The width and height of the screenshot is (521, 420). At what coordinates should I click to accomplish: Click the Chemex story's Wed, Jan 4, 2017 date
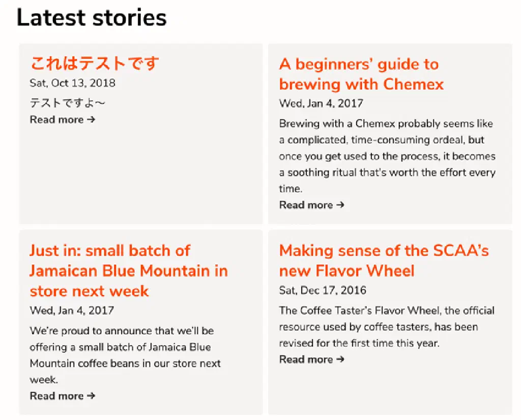pyautogui.click(x=321, y=103)
